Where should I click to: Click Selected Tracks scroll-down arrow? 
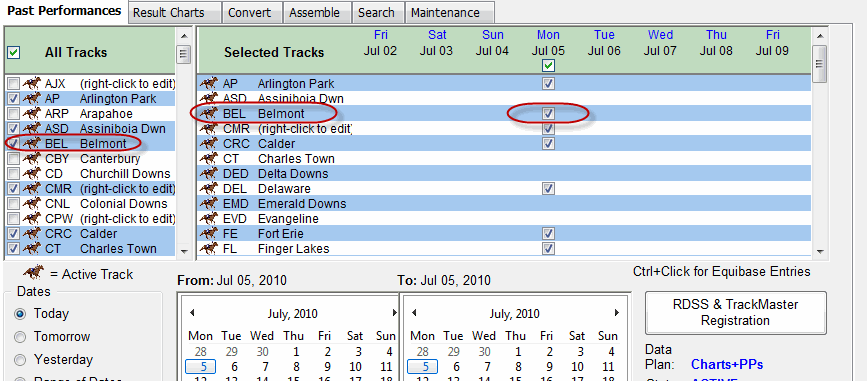click(821, 252)
